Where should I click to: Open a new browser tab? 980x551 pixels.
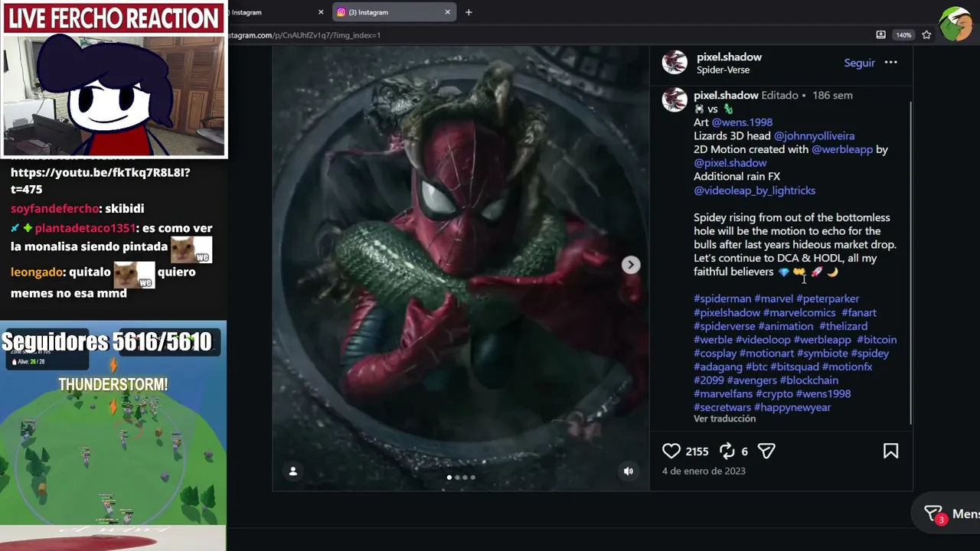coord(469,12)
